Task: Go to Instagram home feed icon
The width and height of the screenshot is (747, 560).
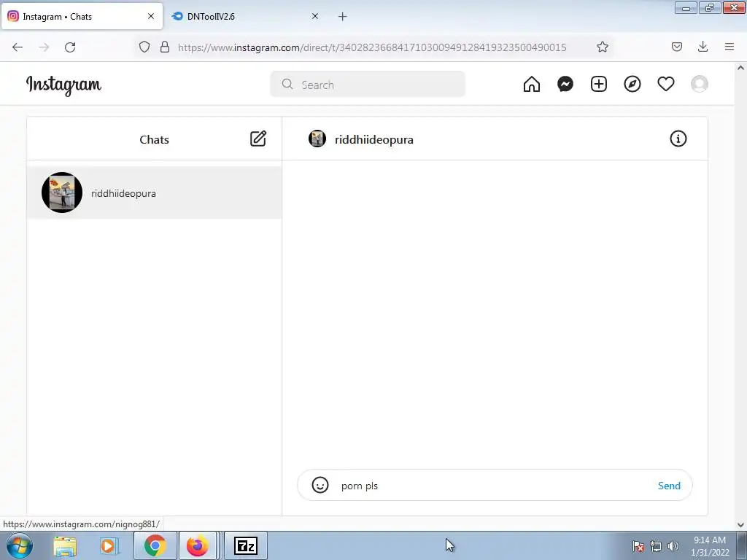Action: [532, 85]
